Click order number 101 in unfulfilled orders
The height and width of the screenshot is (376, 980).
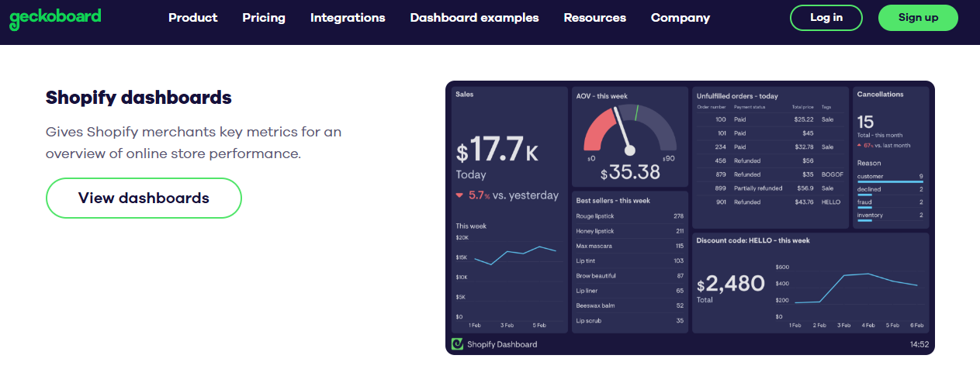click(720, 133)
